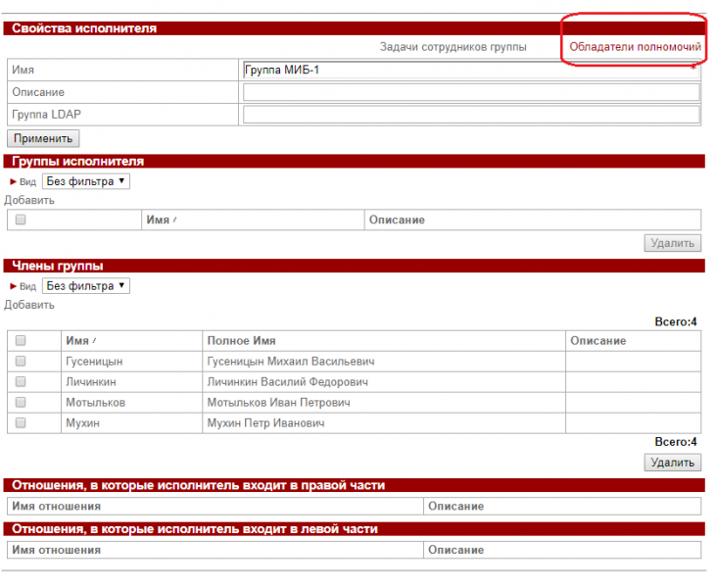The image size is (717, 588).
Task: Open member Личинкин
Action: [91, 381]
